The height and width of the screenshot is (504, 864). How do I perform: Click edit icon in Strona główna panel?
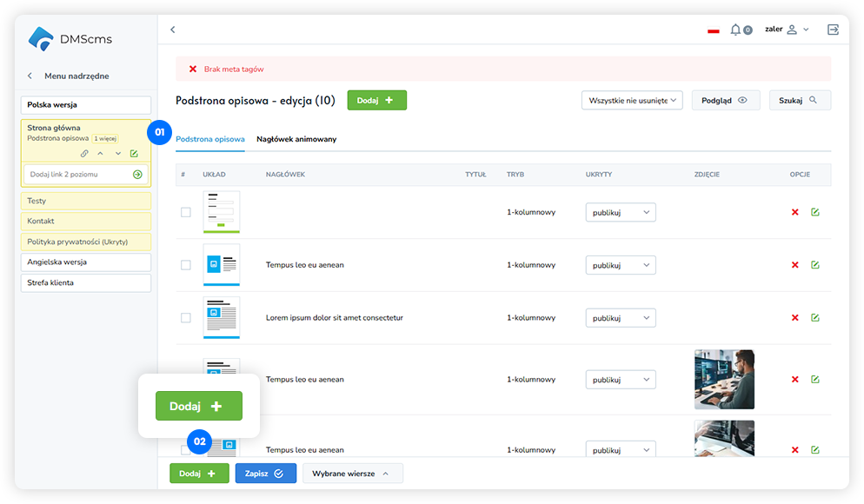point(134,154)
